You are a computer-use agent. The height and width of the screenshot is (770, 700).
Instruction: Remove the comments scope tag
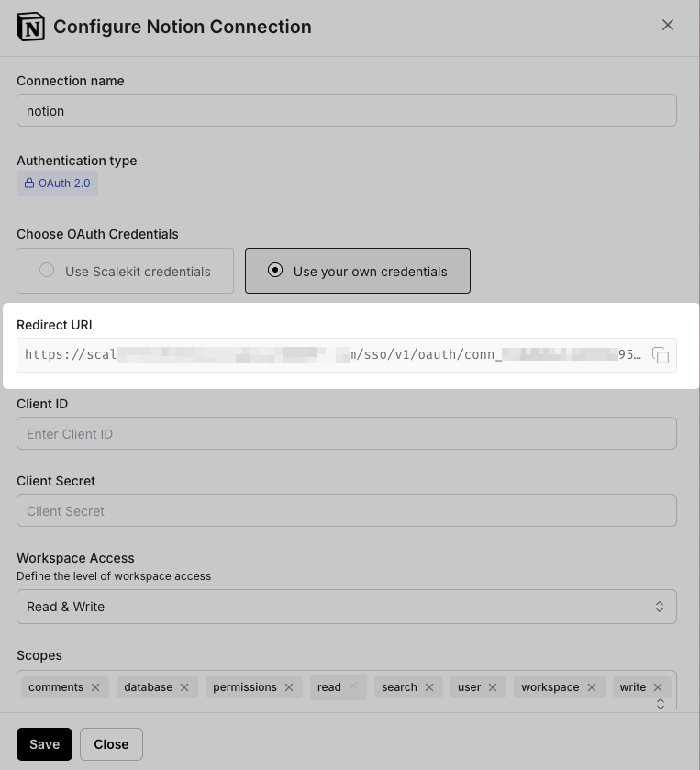[95, 687]
